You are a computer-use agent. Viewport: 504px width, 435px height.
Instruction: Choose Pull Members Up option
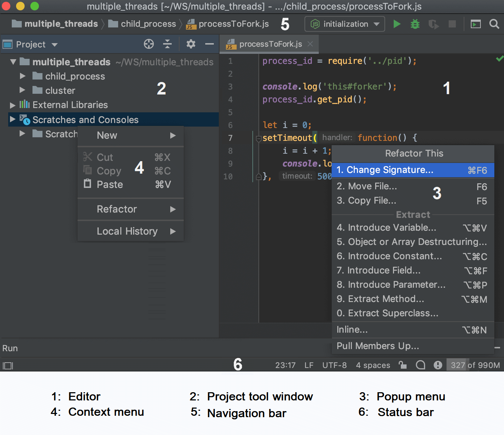[x=413, y=346]
